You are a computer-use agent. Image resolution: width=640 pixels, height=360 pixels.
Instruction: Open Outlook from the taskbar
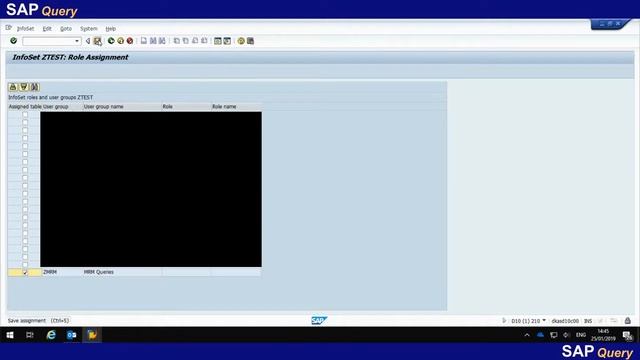[72, 335]
